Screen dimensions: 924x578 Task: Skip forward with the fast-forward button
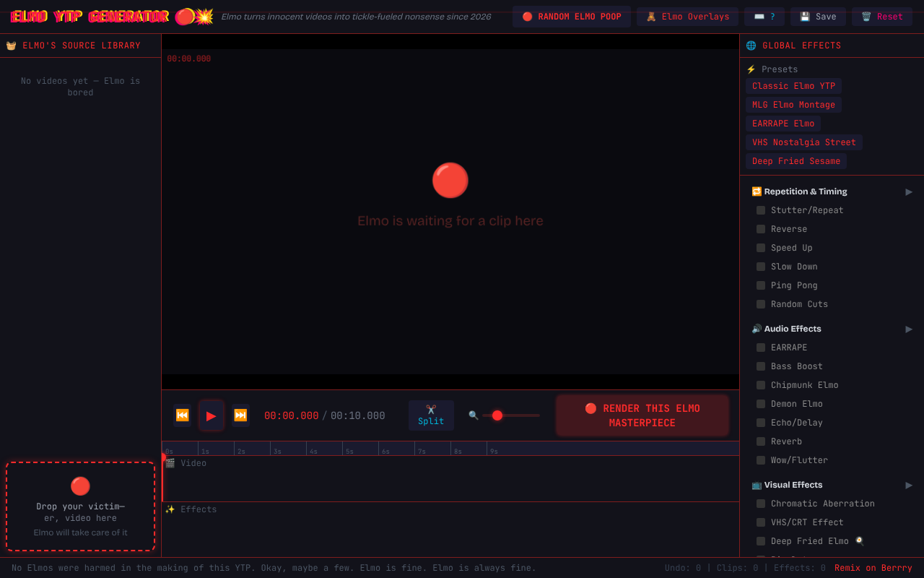tap(240, 415)
